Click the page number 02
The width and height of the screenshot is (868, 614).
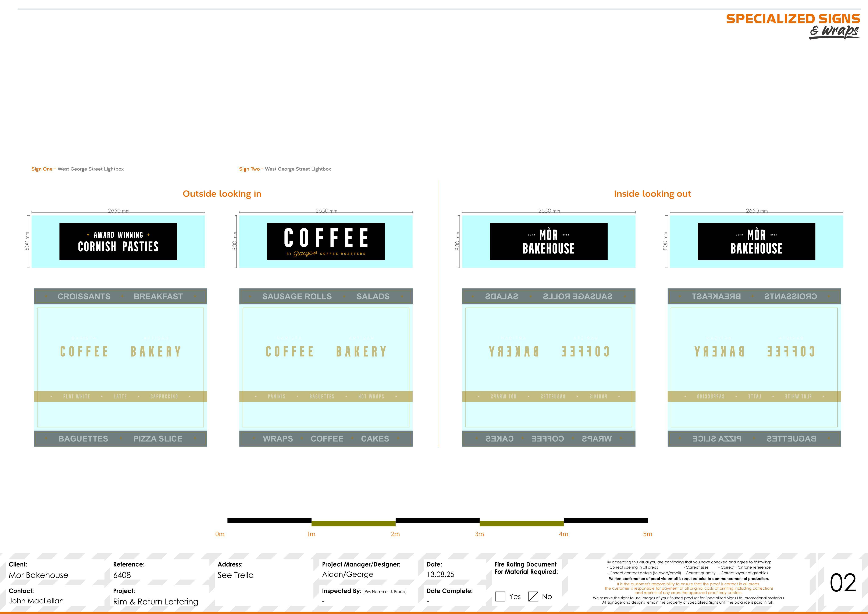843,583
